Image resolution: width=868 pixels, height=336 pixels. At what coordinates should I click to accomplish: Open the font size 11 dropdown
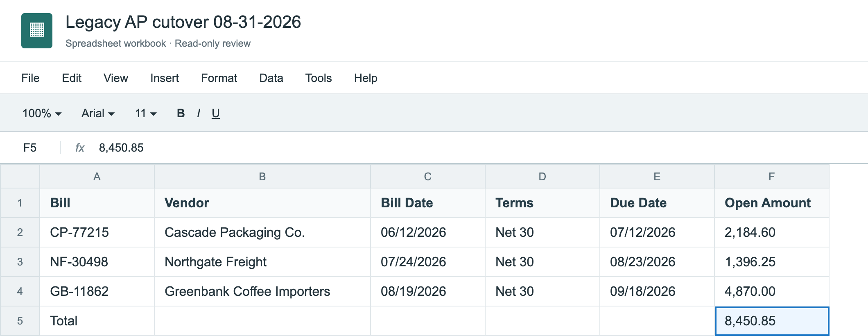pyautogui.click(x=146, y=113)
